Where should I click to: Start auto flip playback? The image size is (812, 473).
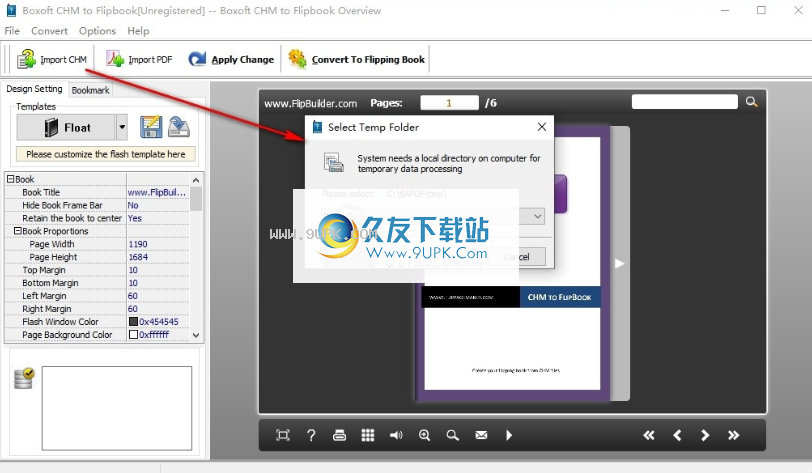pyautogui.click(x=509, y=435)
